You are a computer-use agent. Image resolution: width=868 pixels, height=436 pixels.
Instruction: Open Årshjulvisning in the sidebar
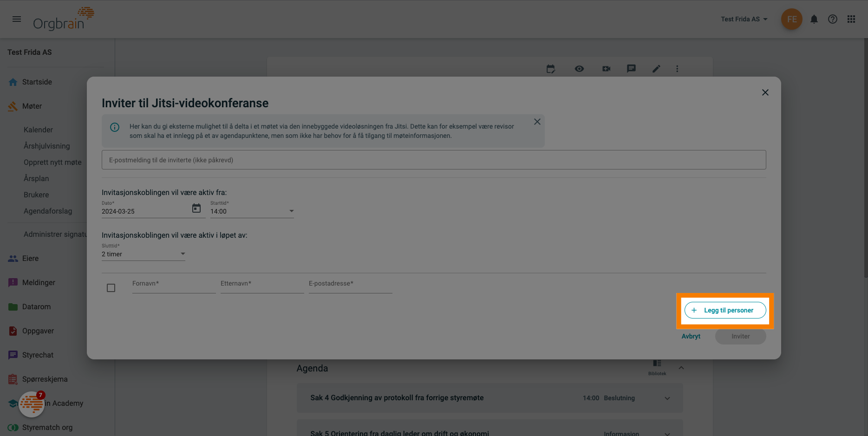47,146
